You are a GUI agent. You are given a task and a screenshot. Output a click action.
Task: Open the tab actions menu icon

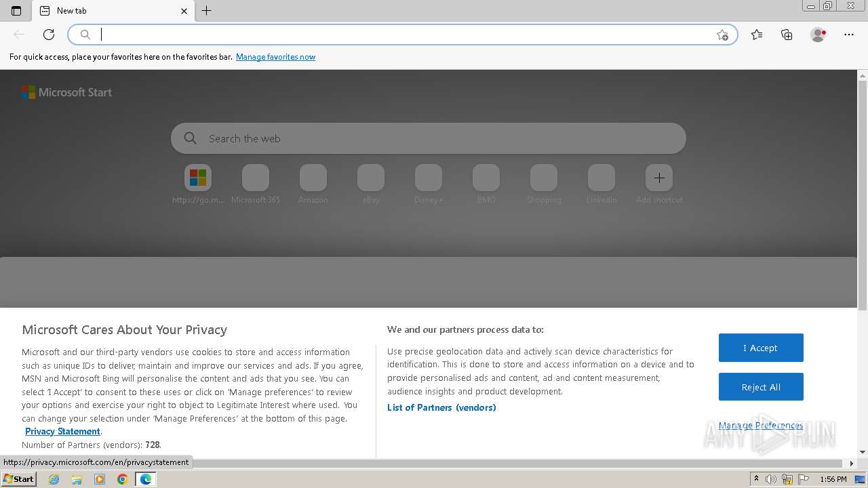pyautogui.click(x=16, y=11)
